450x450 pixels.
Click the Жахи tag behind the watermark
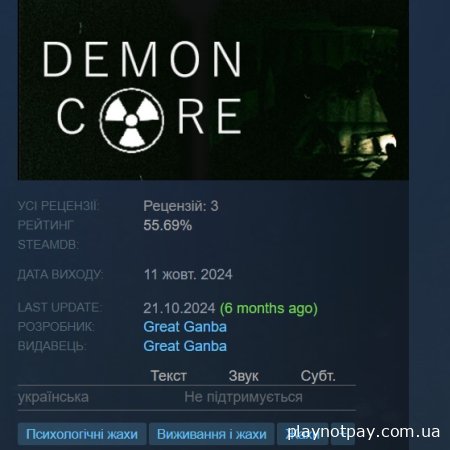pyautogui.click(x=302, y=434)
